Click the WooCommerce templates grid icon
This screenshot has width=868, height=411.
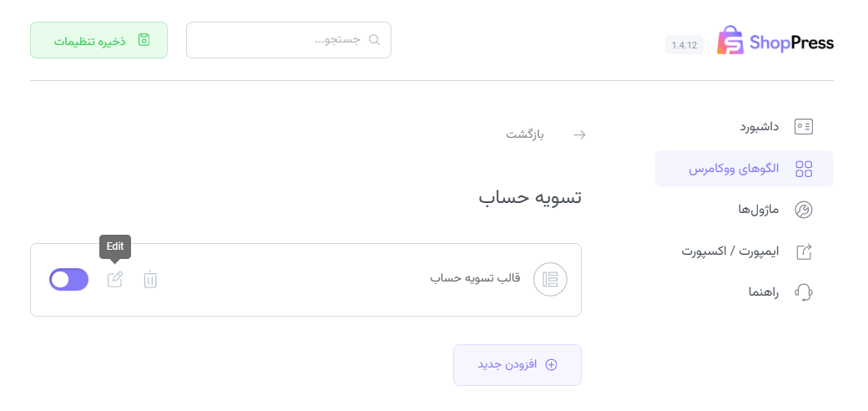pyautogui.click(x=804, y=169)
